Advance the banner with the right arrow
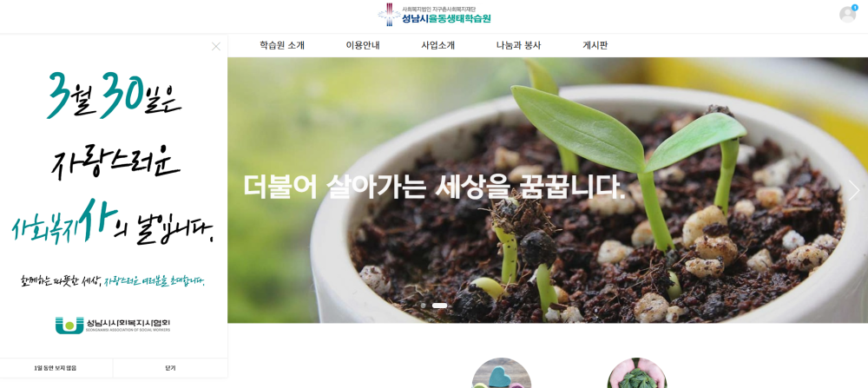This screenshot has height=388, width=868. coord(853,190)
